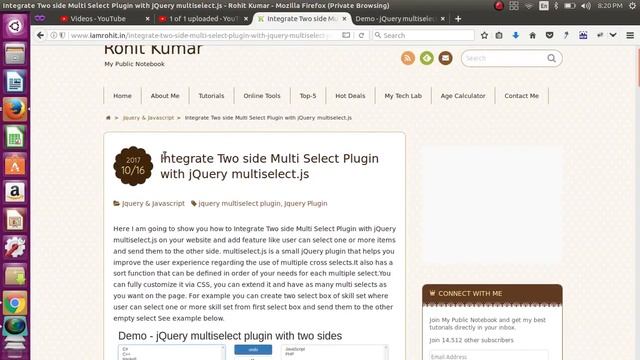
Task: Open the Jquery Plugin tag link
Action: 306,203
